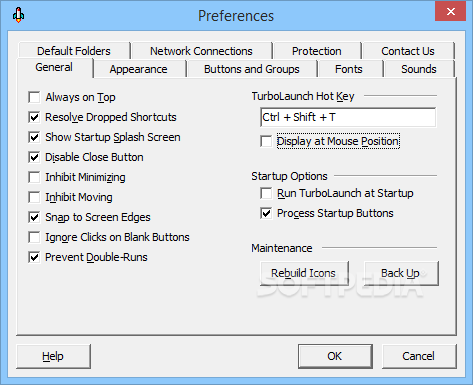
Task: Turn on Inhibit Minimizing
Action: pyautogui.click(x=34, y=177)
